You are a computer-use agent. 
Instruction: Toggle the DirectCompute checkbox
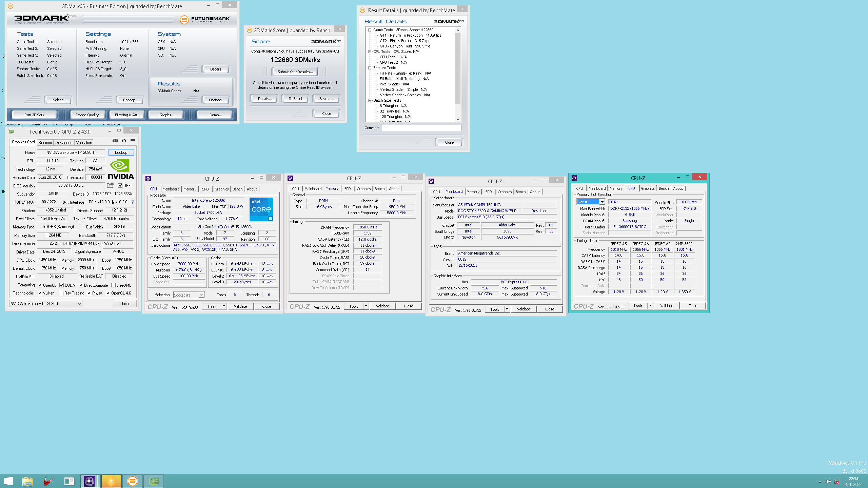tap(81, 285)
